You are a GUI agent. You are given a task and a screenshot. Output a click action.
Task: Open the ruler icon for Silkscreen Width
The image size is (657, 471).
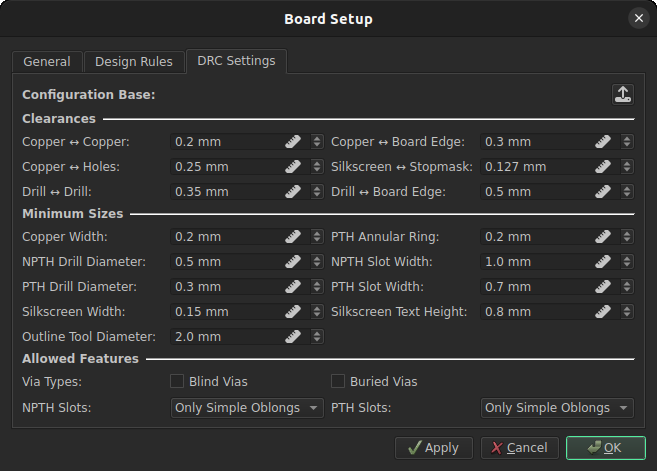293,312
